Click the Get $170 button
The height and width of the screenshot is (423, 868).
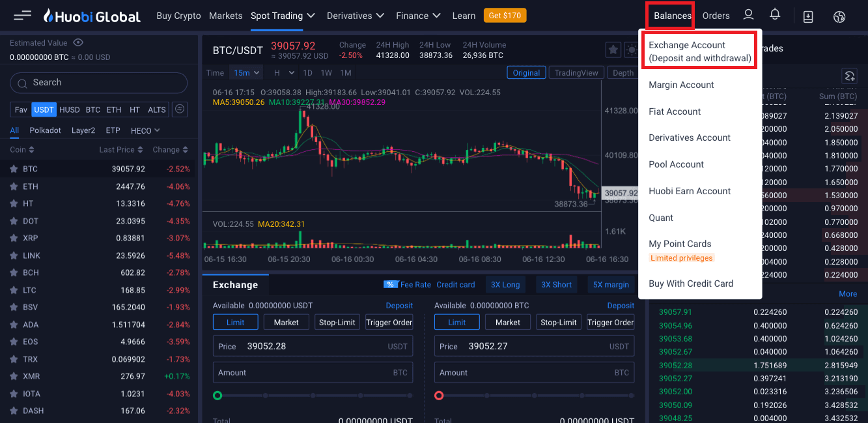coord(505,16)
